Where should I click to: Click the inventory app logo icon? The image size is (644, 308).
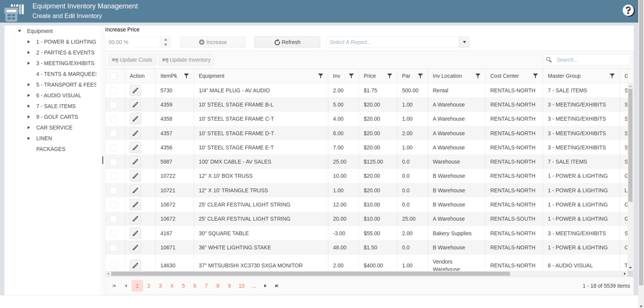coord(14,12)
